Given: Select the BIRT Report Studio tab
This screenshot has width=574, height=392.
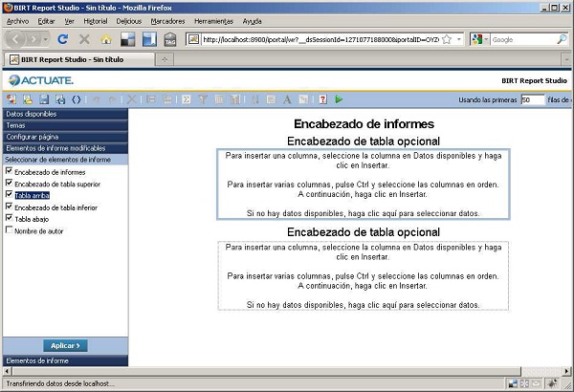Looking at the screenshot, I should point(78,59).
